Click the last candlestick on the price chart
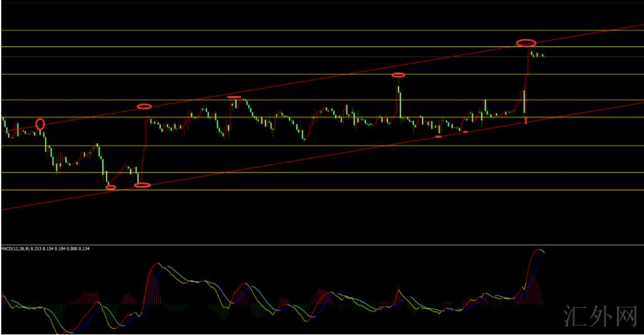The width and height of the screenshot is (644, 335). click(542, 56)
